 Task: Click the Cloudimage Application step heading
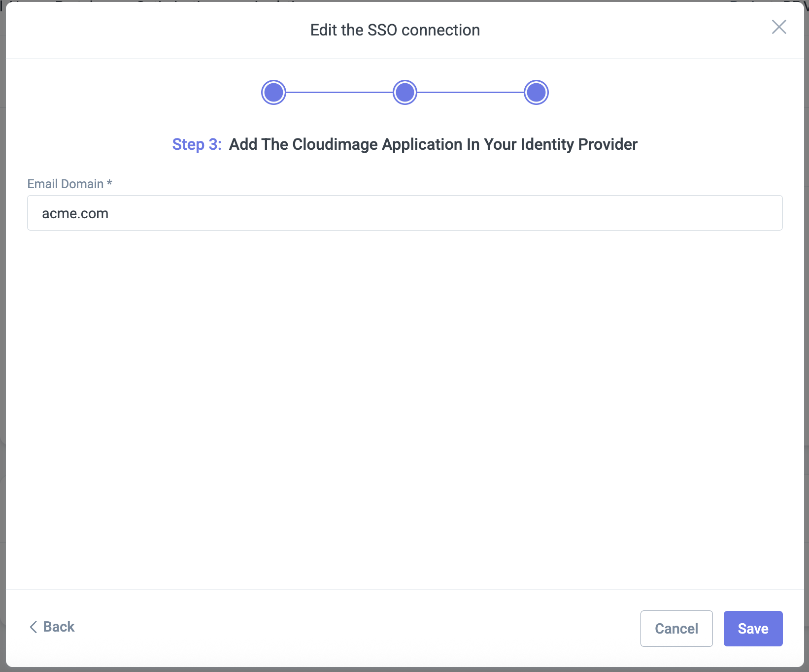tap(433, 144)
